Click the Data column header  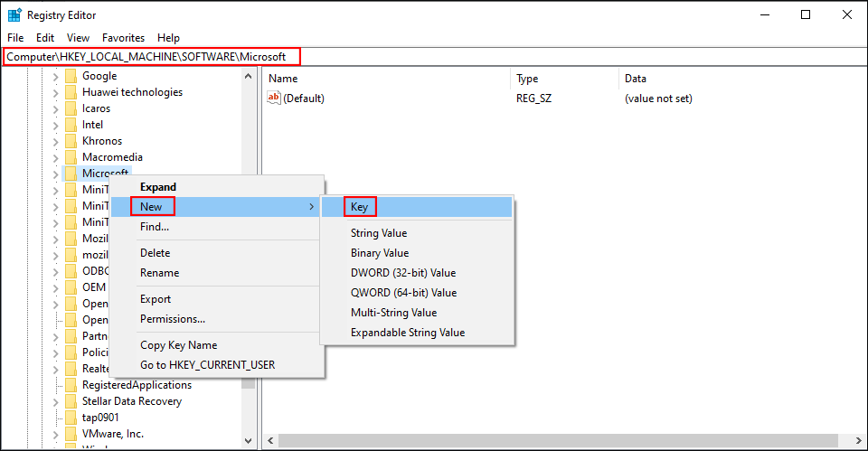tap(742, 79)
